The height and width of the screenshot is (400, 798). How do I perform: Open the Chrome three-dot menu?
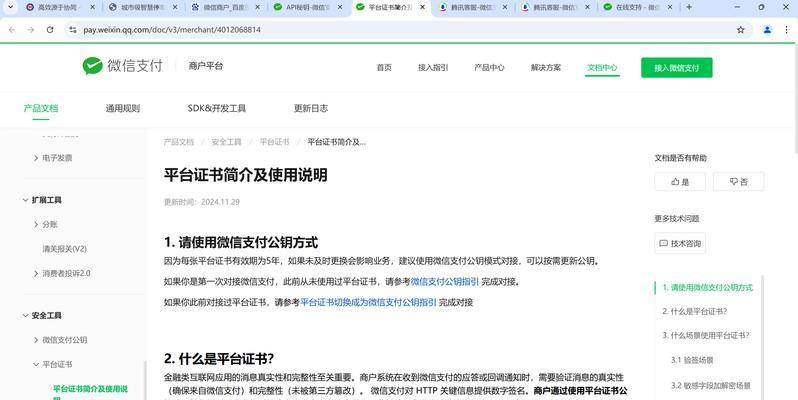pyautogui.click(x=787, y=30)
